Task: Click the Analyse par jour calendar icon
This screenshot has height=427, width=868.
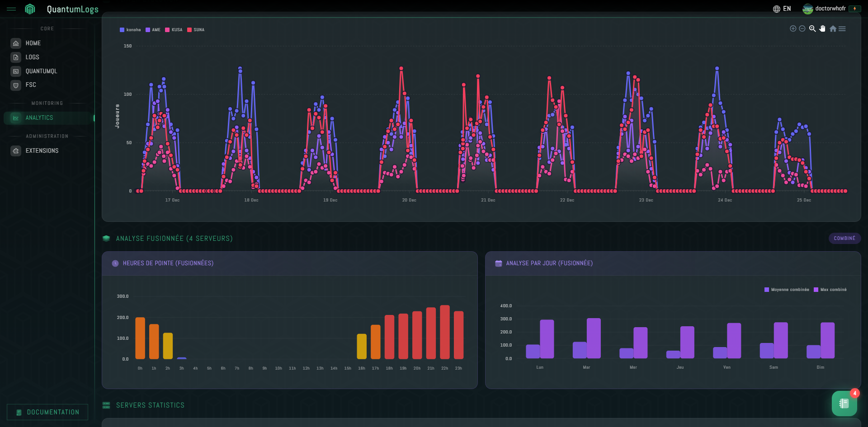Action: pyautogui.click(x=499, y=263)
